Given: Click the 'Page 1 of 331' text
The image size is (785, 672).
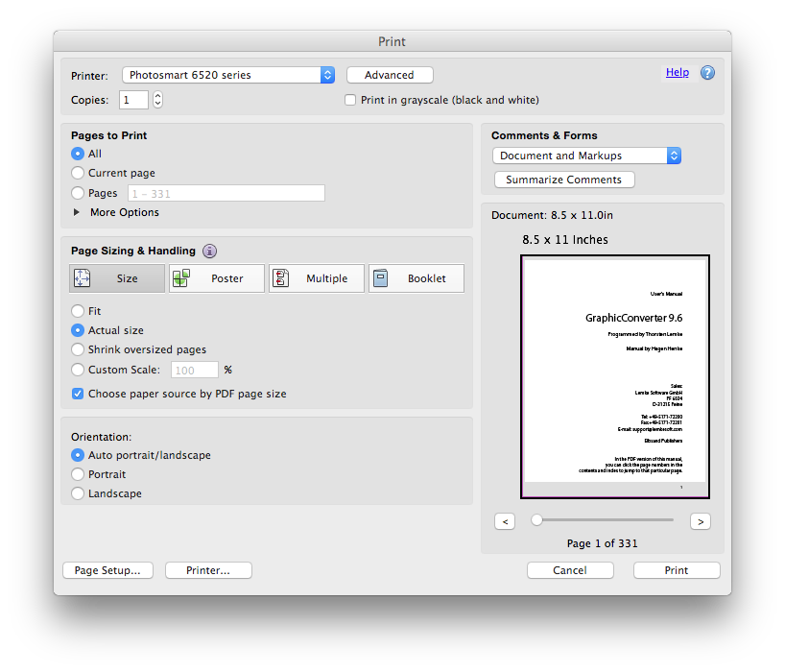Looking at the screenshot, I should tap(603, 543).
